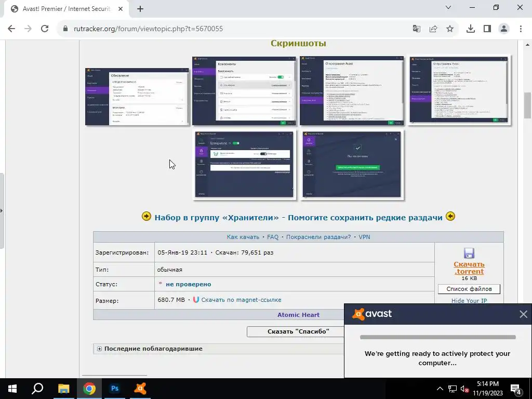The image size is (532, 399).
Task: Open the notification center icon
Action: click(x=515, y=389)
